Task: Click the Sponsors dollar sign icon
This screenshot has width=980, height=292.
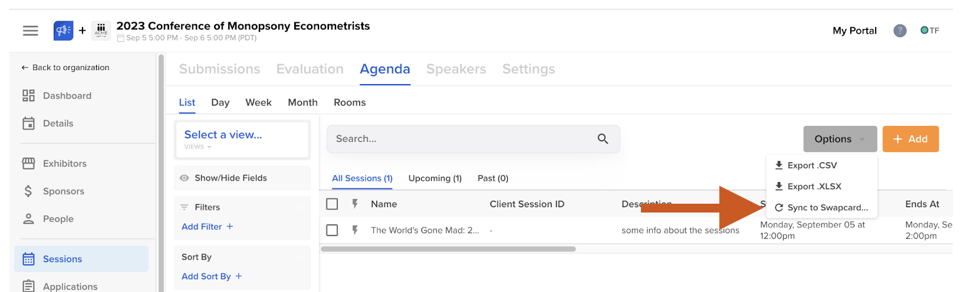Action: pyautogui.click(x=28, y=191)
